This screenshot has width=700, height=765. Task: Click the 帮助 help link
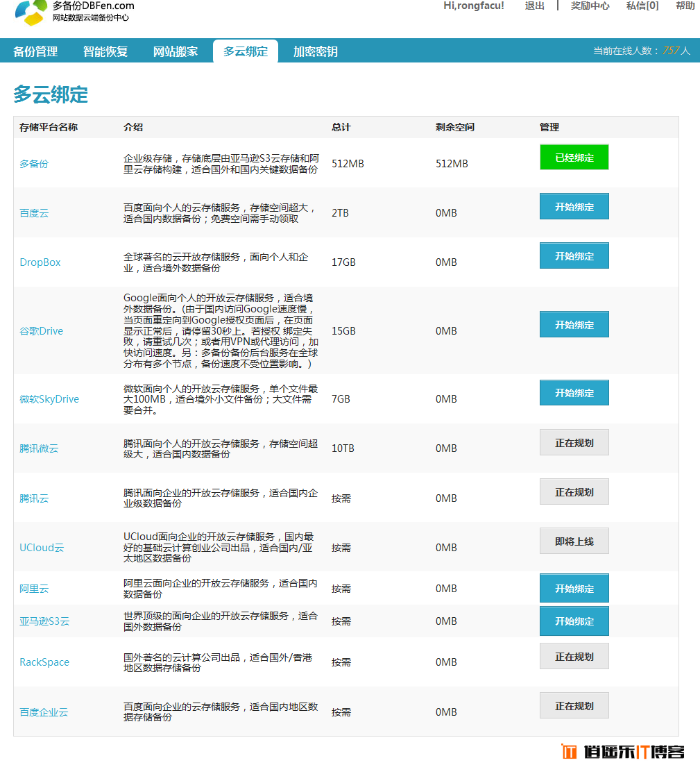(685, 6)
